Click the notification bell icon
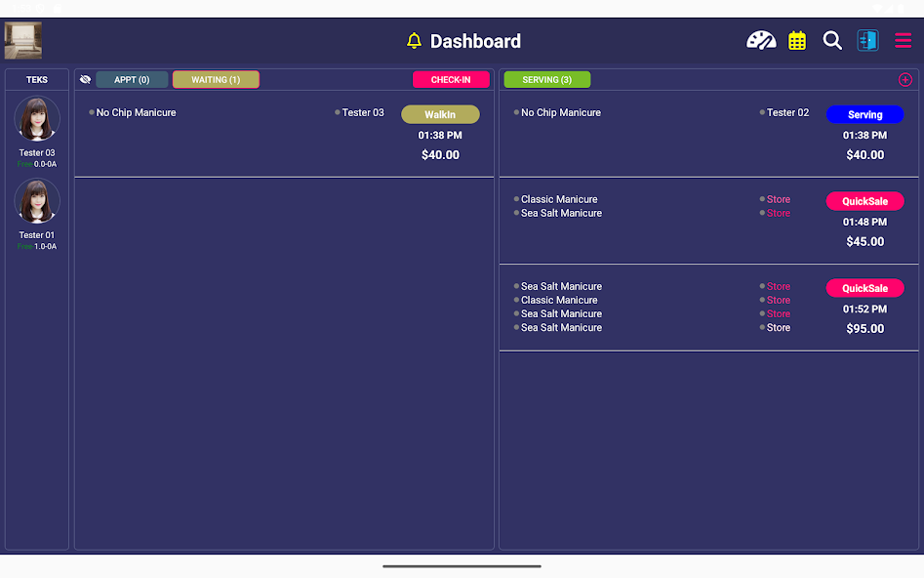 tap(414, 41)
